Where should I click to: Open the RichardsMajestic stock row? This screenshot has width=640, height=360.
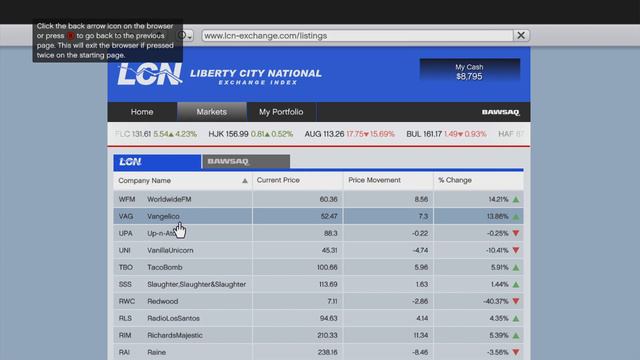pyautogui.click(x=318, y=335)
